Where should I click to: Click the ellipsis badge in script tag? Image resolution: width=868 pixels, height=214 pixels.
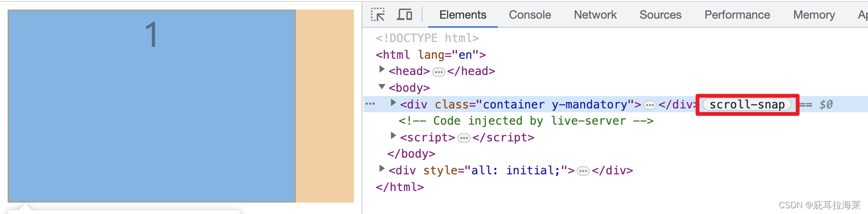tap(464, 138)
